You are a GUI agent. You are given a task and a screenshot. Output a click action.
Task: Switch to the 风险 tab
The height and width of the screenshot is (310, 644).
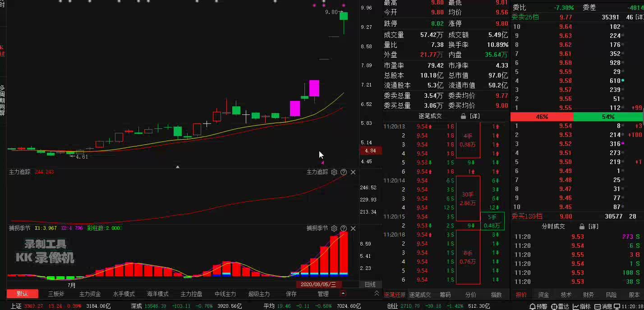click(x=611, y=295)
